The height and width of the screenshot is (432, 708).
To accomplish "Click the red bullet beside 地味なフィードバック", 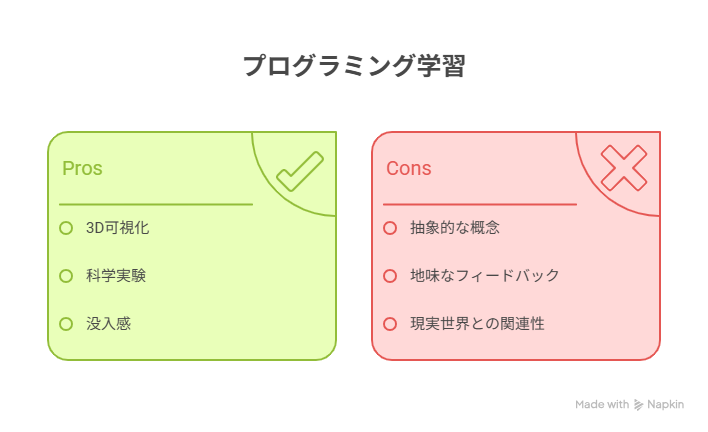I will (x=390, y=276).
